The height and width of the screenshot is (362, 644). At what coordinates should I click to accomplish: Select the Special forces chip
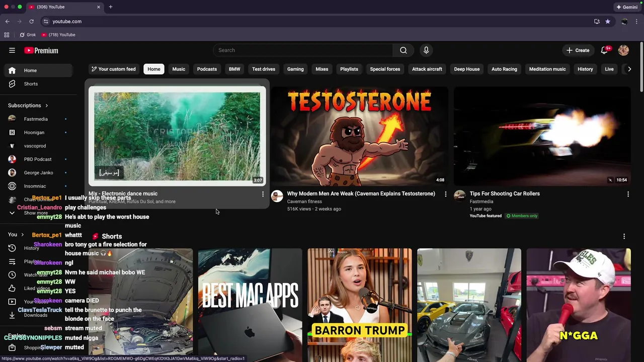pyautogui.click(x=385, y=69)
